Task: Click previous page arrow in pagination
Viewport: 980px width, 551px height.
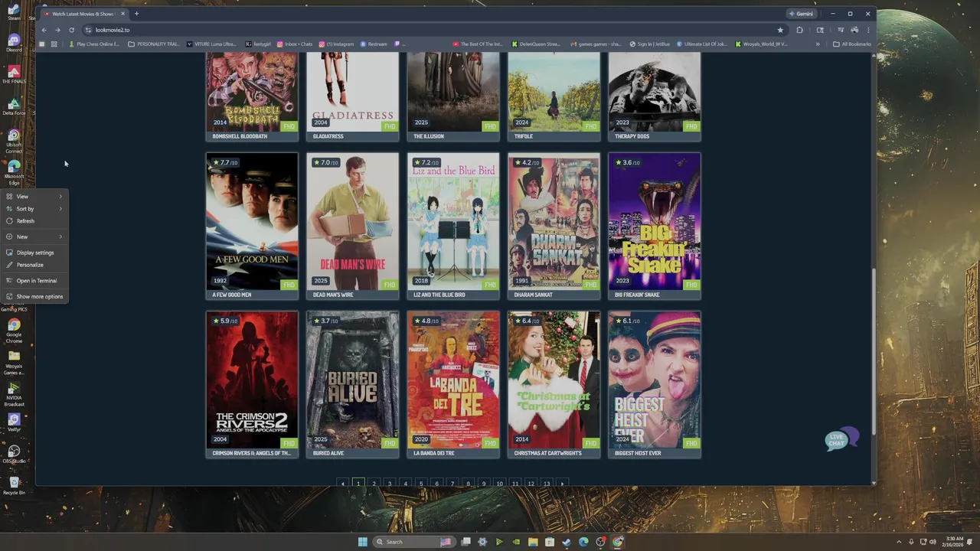Action: coord(342,484)
